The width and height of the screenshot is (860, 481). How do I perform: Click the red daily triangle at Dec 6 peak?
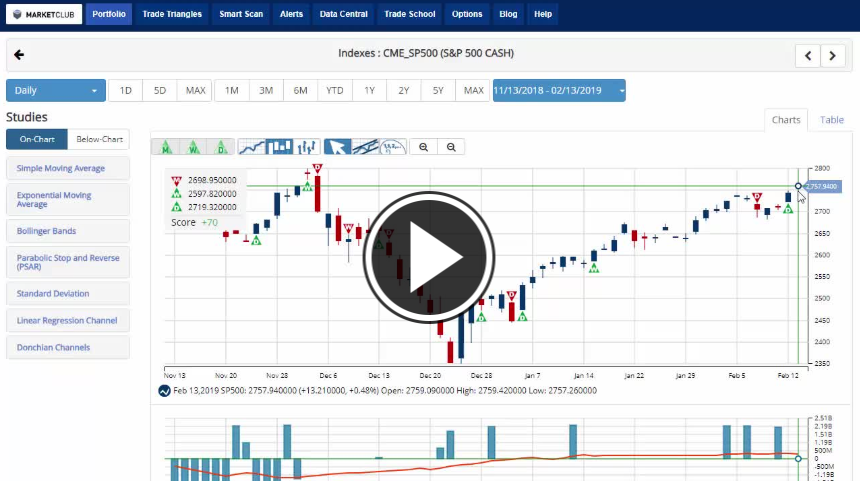pos(318,168)
